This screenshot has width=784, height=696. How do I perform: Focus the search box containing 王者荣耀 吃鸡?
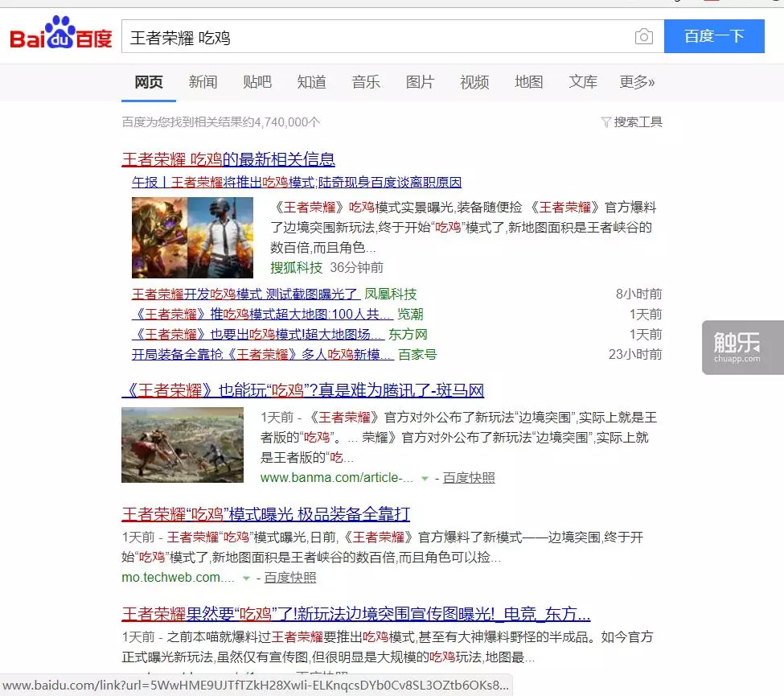392,36
